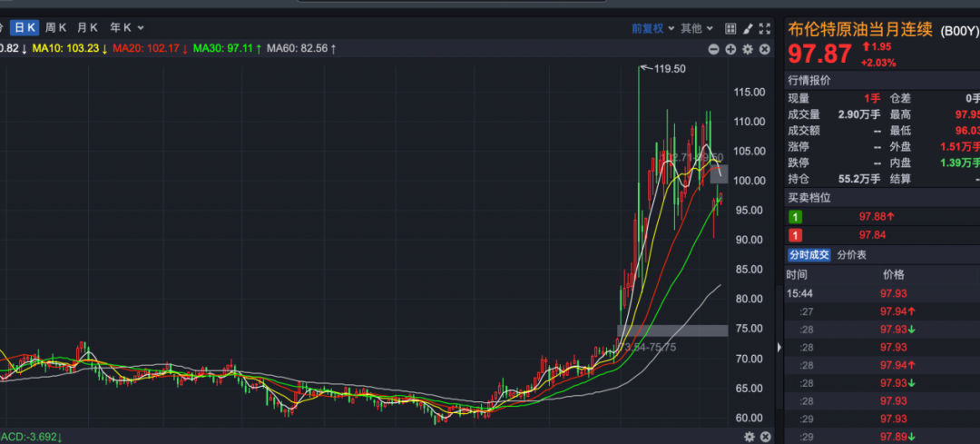The width and height of the screenshot is (980, 444).
Task: Open the 其他 dropdown menu
Action: pyautogui.click(x=695, y=28)
